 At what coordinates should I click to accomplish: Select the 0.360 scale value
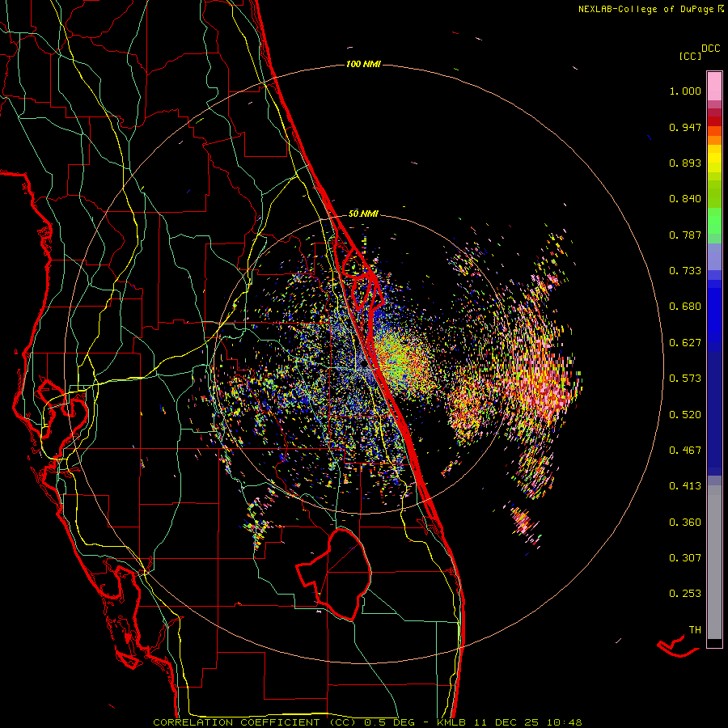click(685, 523)
